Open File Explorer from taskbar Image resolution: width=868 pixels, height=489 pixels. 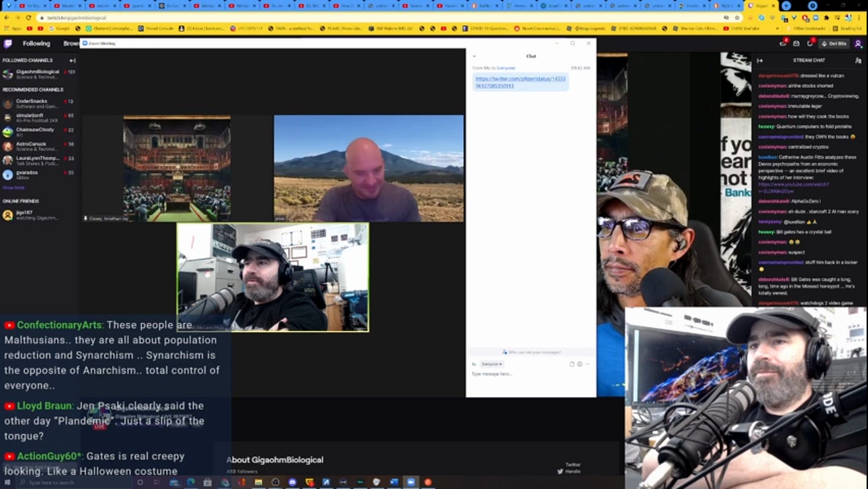pos(258,482)
